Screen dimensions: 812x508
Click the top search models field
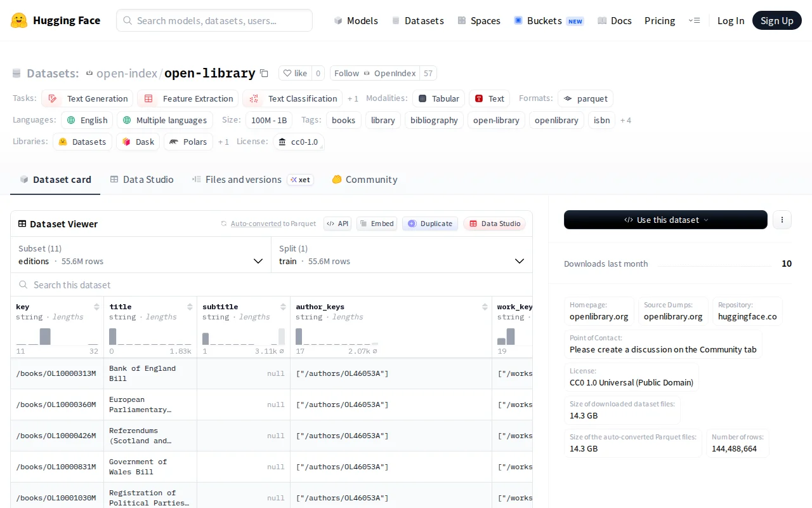coord(214,20)
